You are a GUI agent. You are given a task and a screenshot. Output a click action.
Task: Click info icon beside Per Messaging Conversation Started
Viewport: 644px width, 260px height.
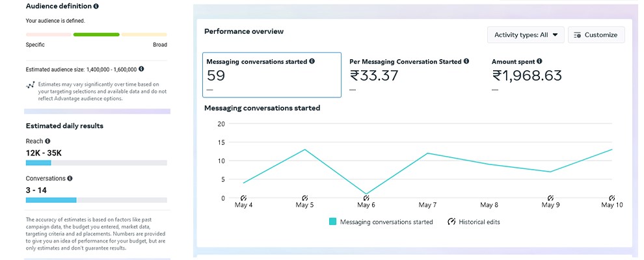click(466, 62)
